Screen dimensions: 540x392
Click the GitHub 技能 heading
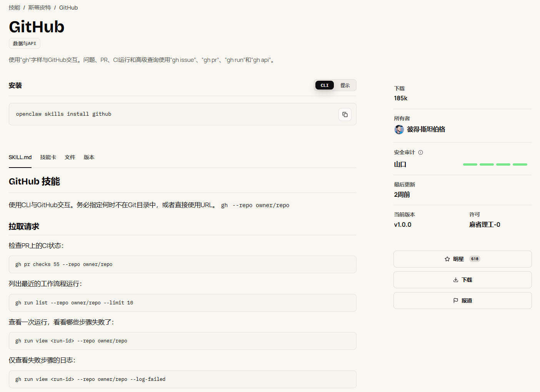tap(34, 181)
